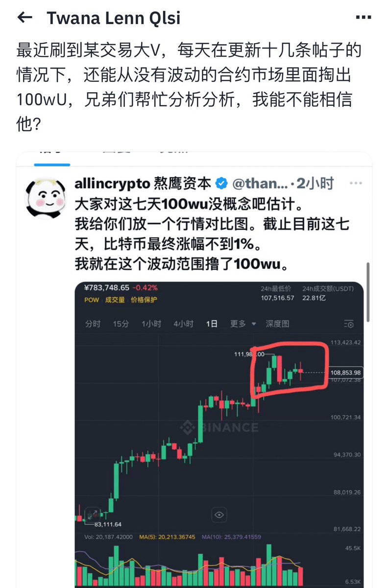The height and width of the screenshot is (588, 388).
Task: Select the 分时 chart mode
Action: coord(93,324)
